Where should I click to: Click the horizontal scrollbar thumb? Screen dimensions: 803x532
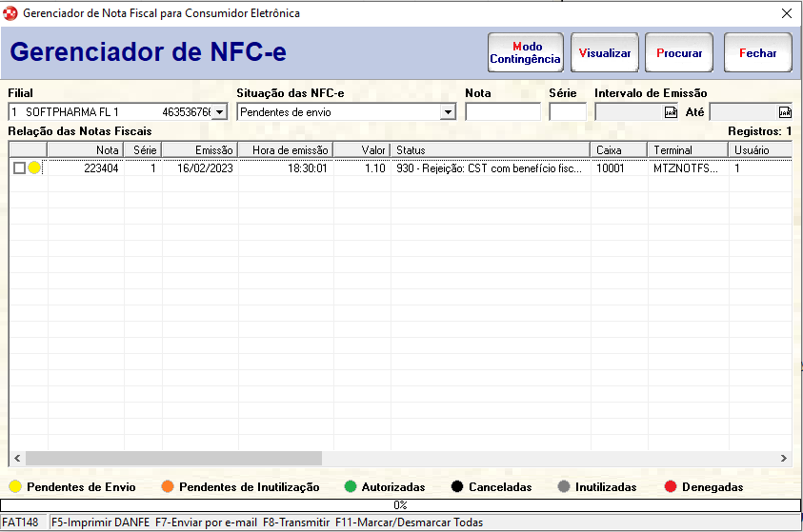(173, 459)
